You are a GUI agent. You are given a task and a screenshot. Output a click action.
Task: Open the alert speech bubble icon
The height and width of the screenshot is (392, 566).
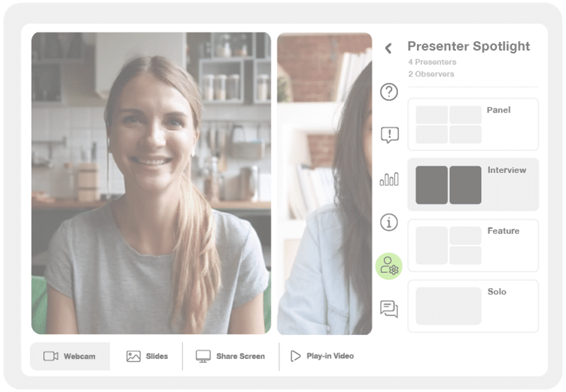pyautogui.click(x=390, y=135)
